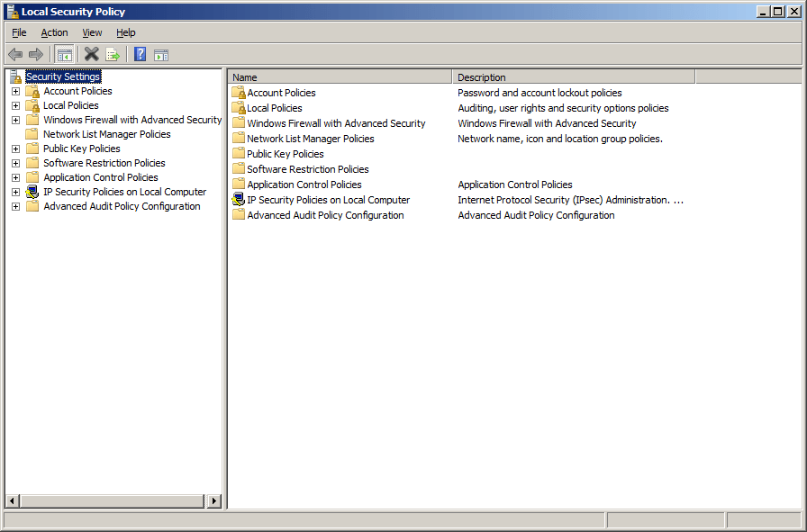Viewport: 807px width, 532px height.
Task: Sort by the Description column header
Action: coord(574,77)
